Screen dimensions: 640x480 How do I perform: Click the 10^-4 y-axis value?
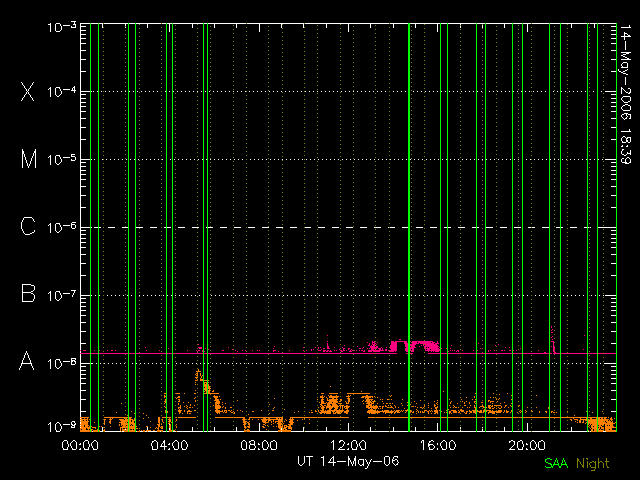click(62, 91)
